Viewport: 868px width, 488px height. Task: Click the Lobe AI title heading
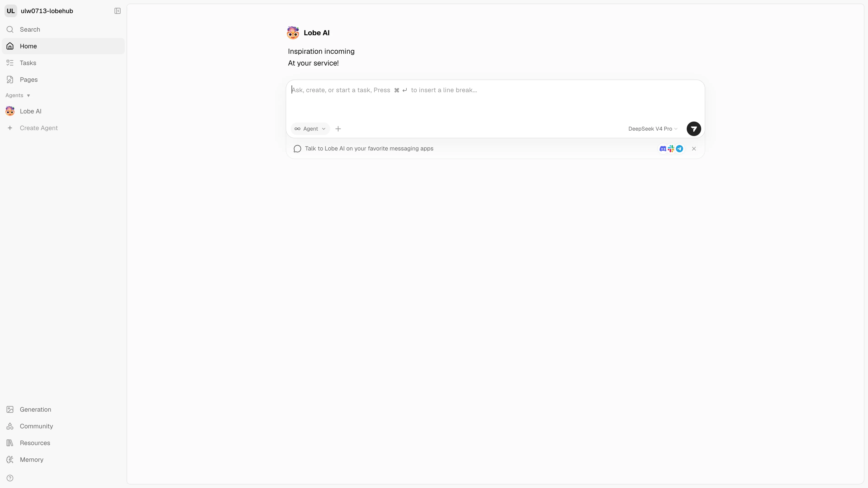317,33
